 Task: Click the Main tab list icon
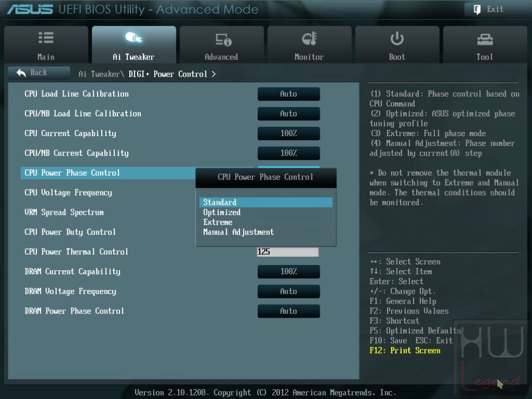tap(46, 38)
